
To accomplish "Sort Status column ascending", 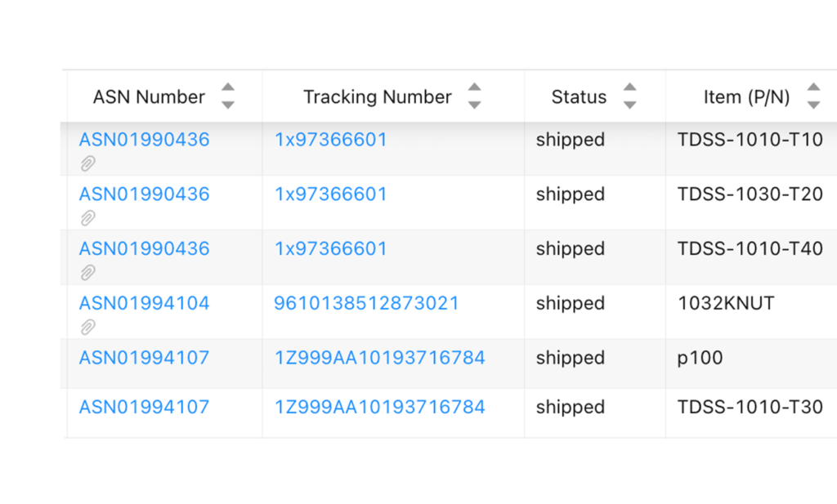I will click(629, 88).
